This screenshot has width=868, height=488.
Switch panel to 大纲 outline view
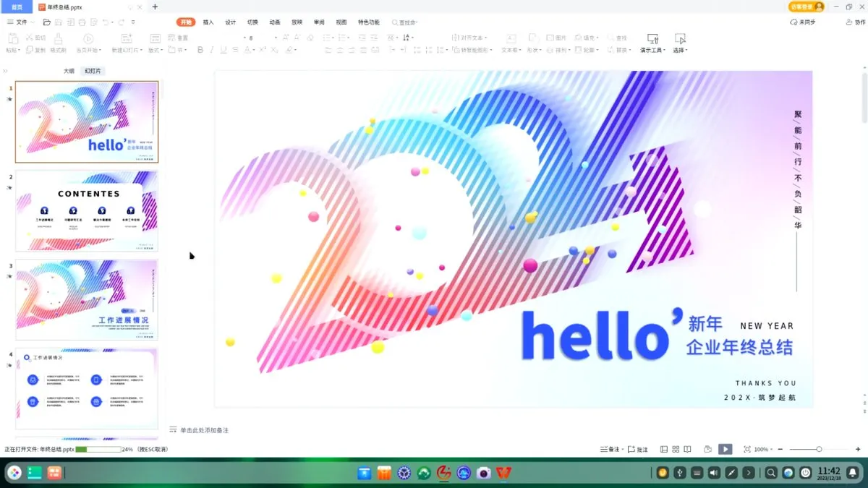[x=69, y=71]
